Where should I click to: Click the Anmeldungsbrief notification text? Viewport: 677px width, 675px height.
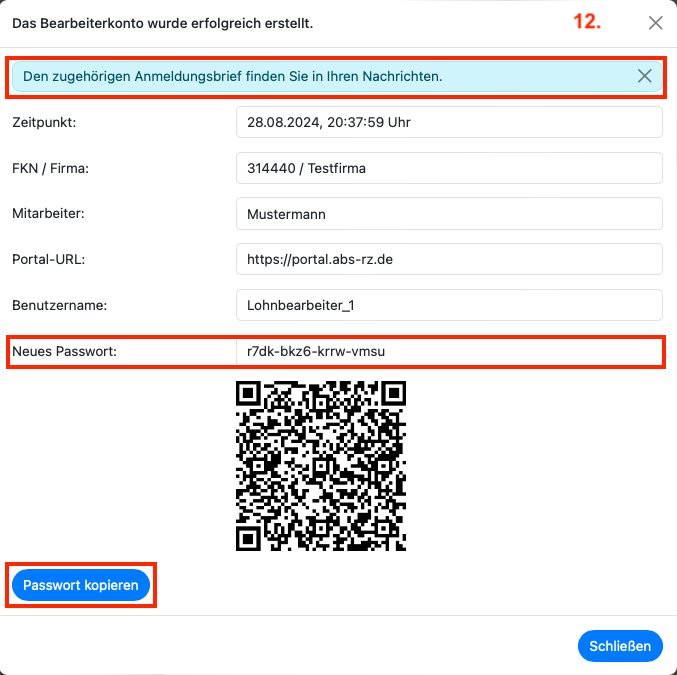pos(232,76)
